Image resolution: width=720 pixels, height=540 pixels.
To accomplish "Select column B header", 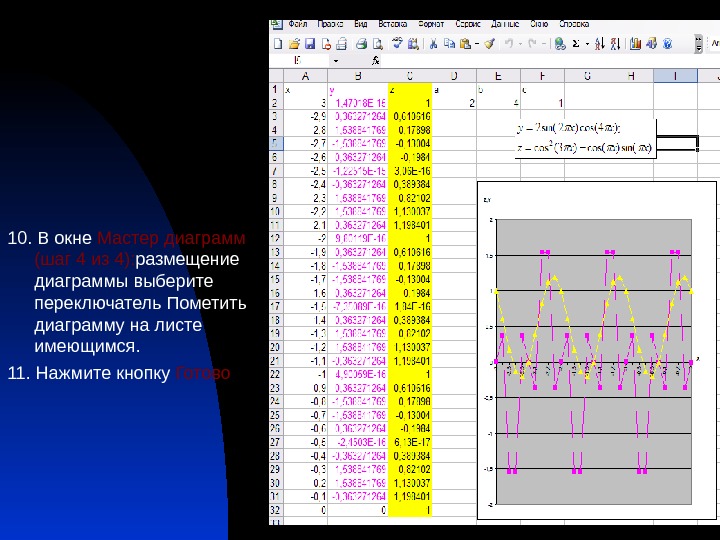I will (357, 75).
